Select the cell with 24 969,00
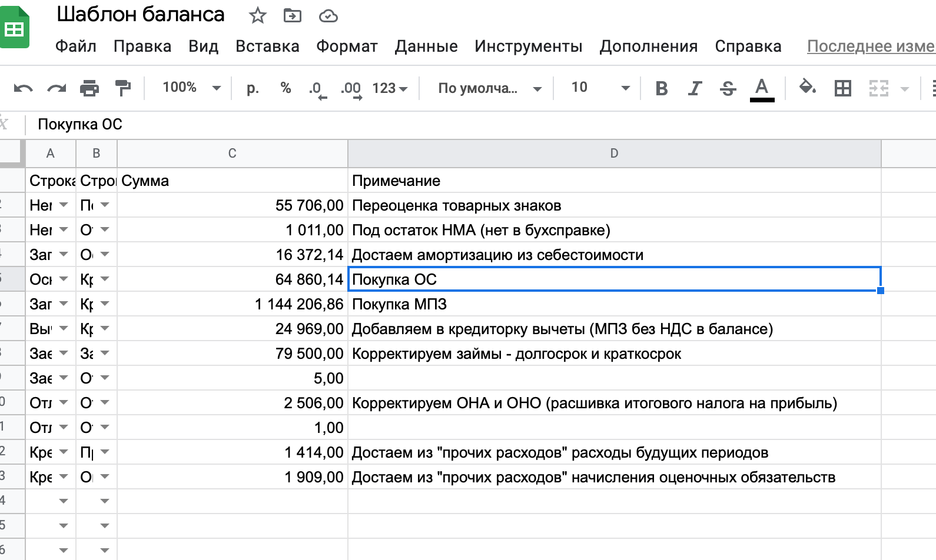The image size is (936, 560). click(233, 329)
